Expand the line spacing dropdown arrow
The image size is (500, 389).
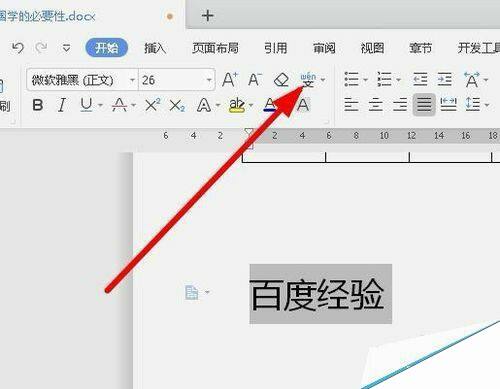487,105
